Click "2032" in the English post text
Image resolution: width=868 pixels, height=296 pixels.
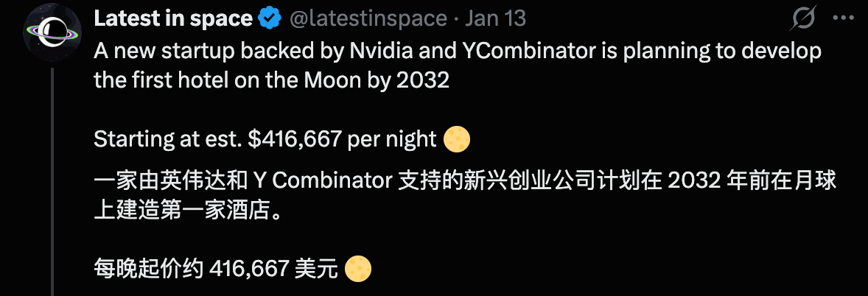pos(423,80)
